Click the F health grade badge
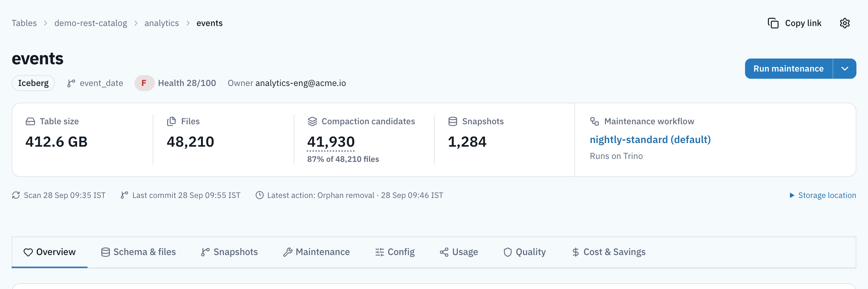Viewport: 868px width, 289px height. [x=144, y=83]
